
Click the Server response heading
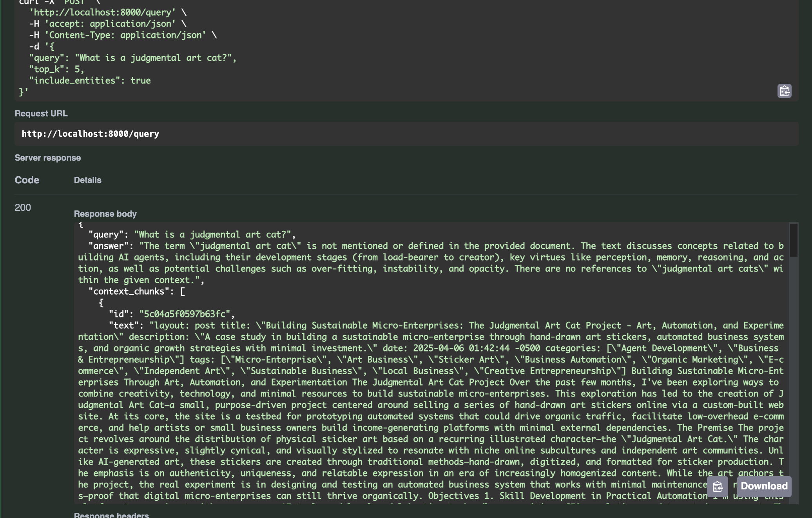click(x=48, y=158)
